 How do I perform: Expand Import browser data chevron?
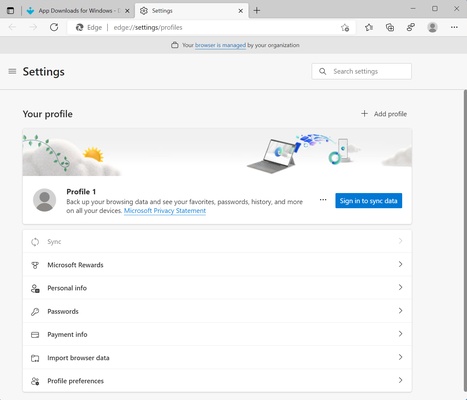(400, 357)
